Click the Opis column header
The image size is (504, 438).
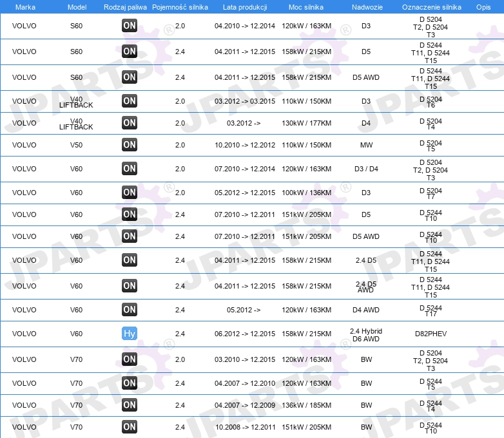483,7
